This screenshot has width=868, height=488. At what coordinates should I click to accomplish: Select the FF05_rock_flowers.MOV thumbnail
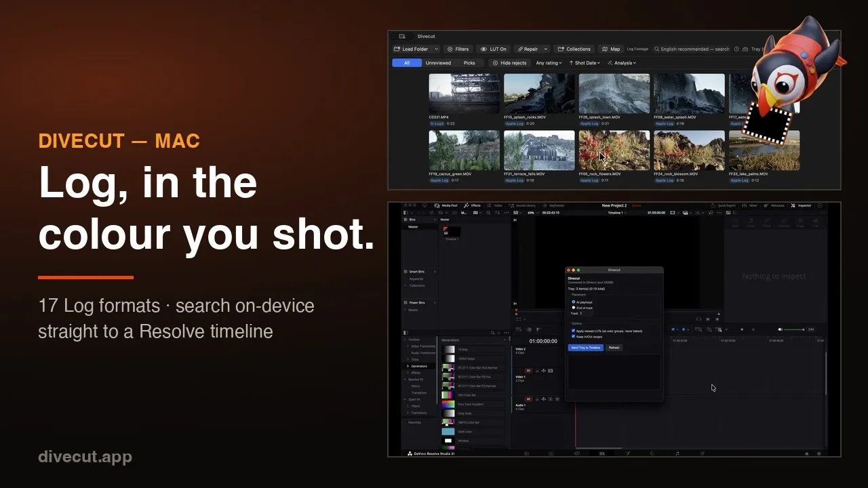pos(614,150)
